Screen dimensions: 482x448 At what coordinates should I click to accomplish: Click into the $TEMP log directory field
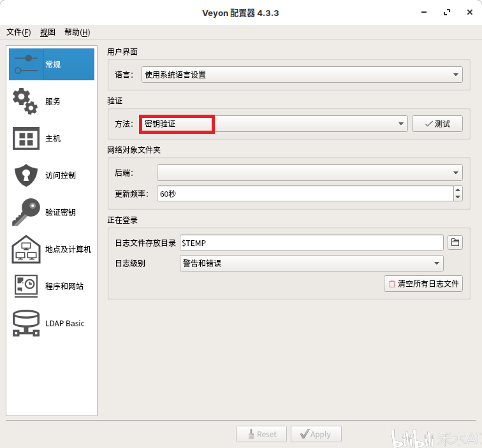pos(311,243)
